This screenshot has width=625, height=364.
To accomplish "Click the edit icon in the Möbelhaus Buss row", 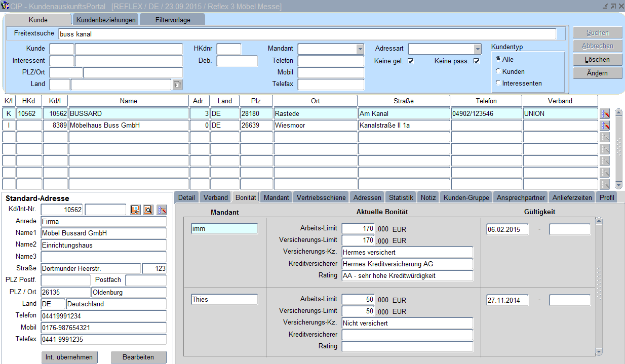I will (x=604, y=126).
